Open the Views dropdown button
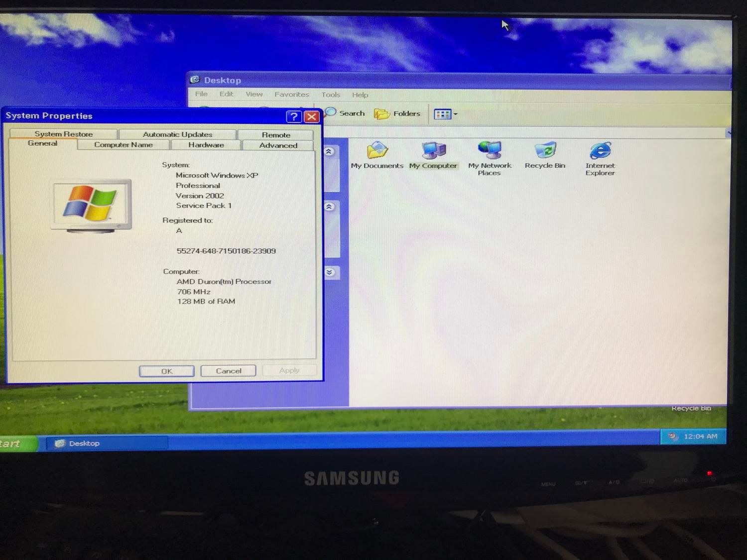The height and width of the screenshot is (560, 747). [x=446, y=114]
